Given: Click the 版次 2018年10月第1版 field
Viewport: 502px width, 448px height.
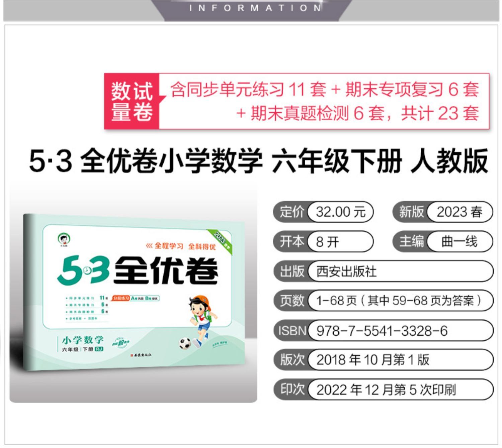Looking at the screenshot, I should point(384,360).
